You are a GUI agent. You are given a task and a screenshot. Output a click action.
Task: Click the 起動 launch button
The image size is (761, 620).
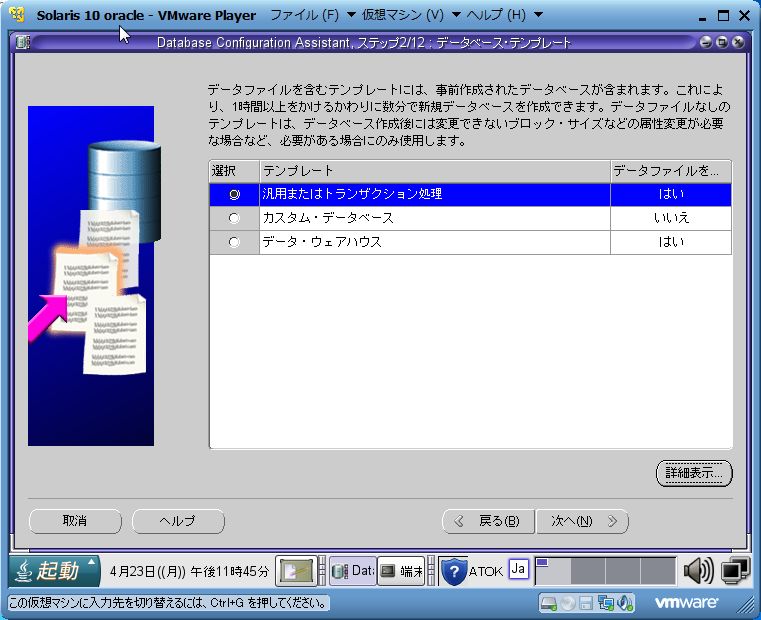(x=54, y=570)
